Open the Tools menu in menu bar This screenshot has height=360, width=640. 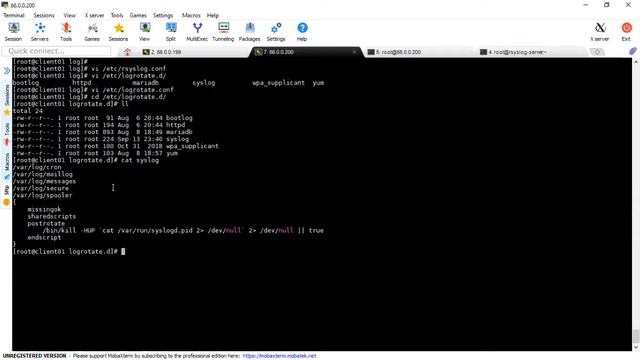[x=117, y=15]
